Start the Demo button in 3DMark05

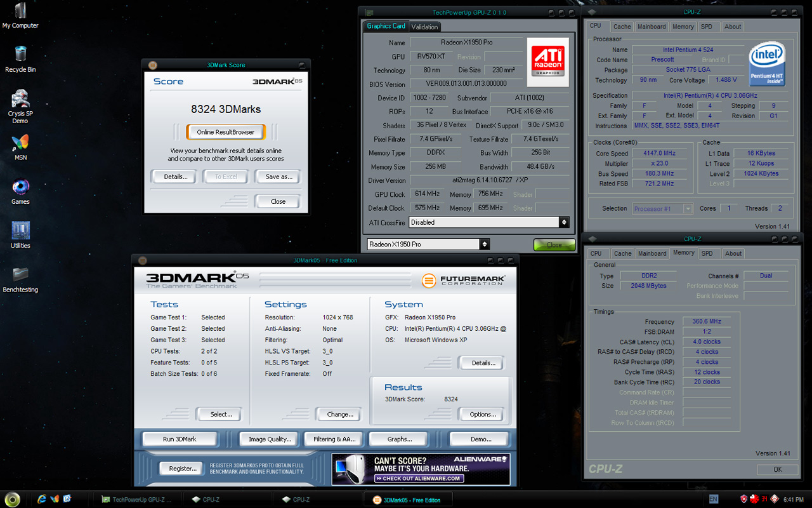481,439
